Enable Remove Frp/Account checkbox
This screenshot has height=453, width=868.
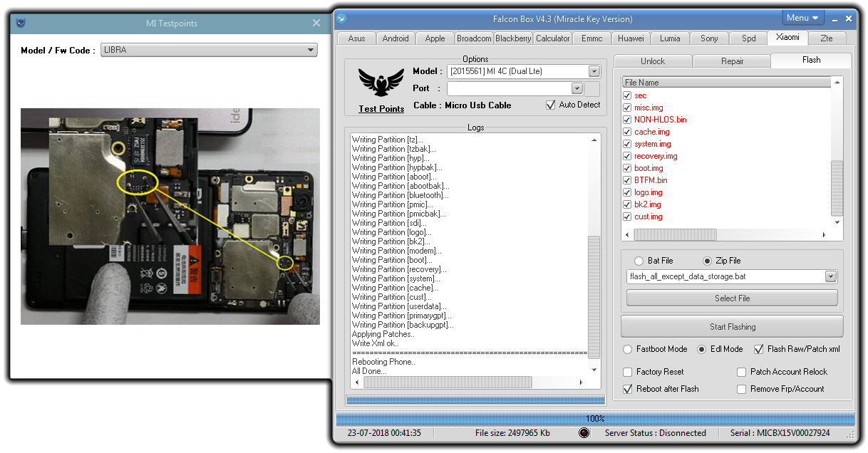click(x=742, y=389)
